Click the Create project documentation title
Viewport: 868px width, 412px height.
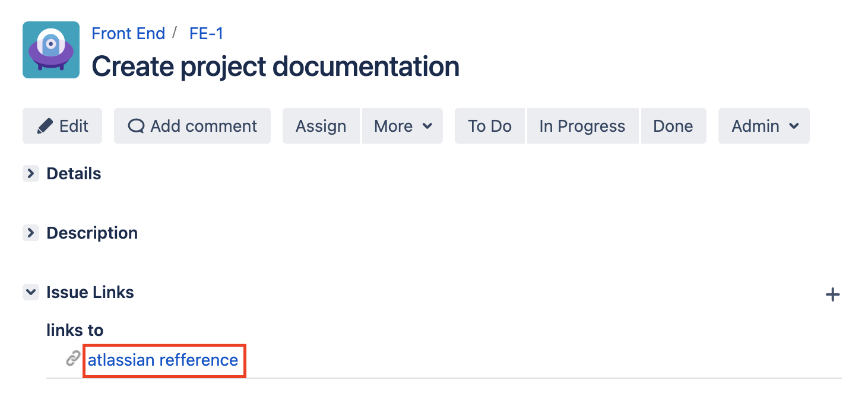tap(275, 66)
